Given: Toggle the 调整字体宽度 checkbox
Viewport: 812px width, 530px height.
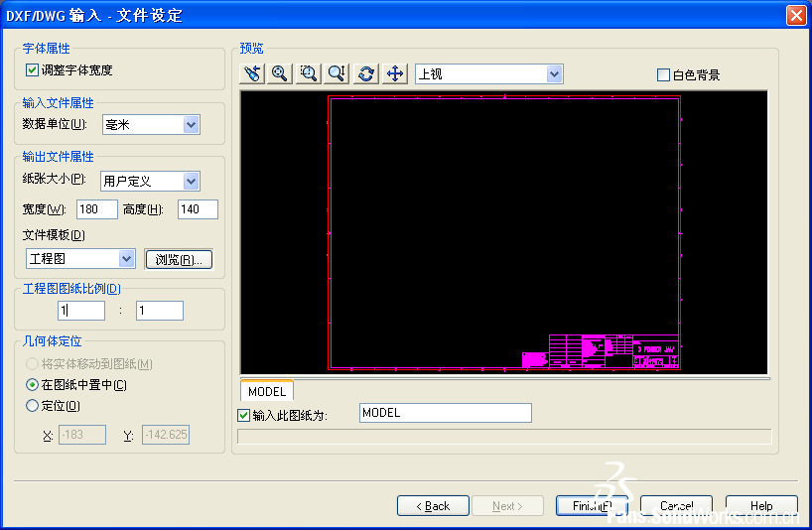Looking at the screenshot, I should [32, 69].
